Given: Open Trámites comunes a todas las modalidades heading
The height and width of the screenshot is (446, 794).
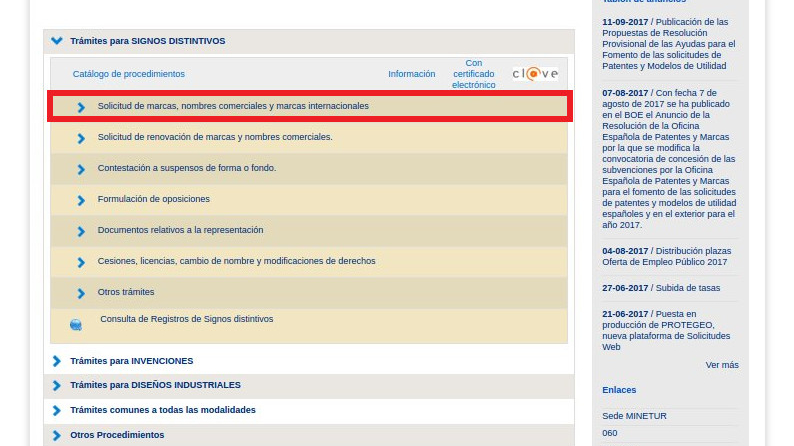Looking at the screenshot, I should coord(163,410).
